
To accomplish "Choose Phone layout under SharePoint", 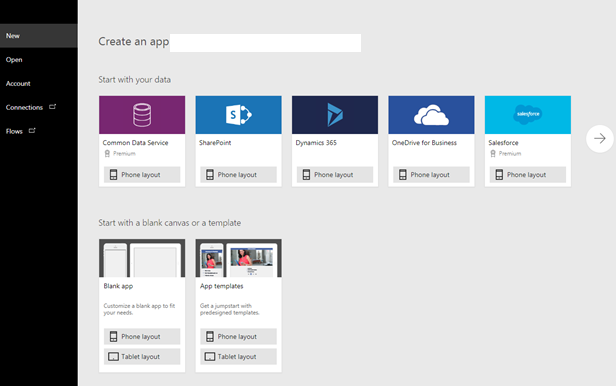I will [238, 175].
